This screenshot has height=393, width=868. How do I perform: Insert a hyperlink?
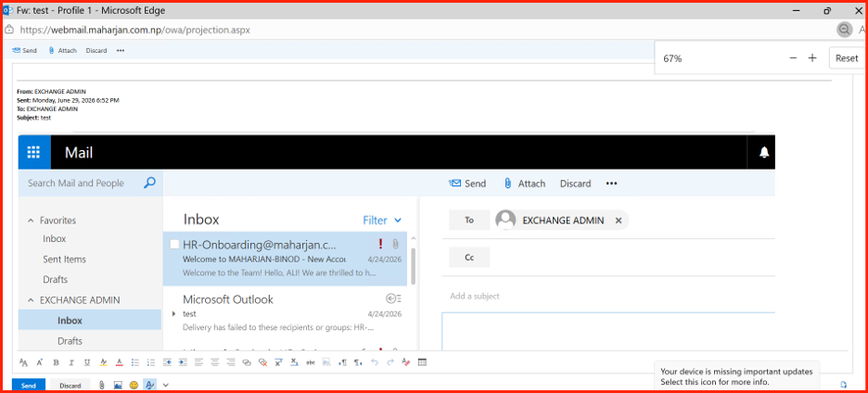click(x=247, y=362)
